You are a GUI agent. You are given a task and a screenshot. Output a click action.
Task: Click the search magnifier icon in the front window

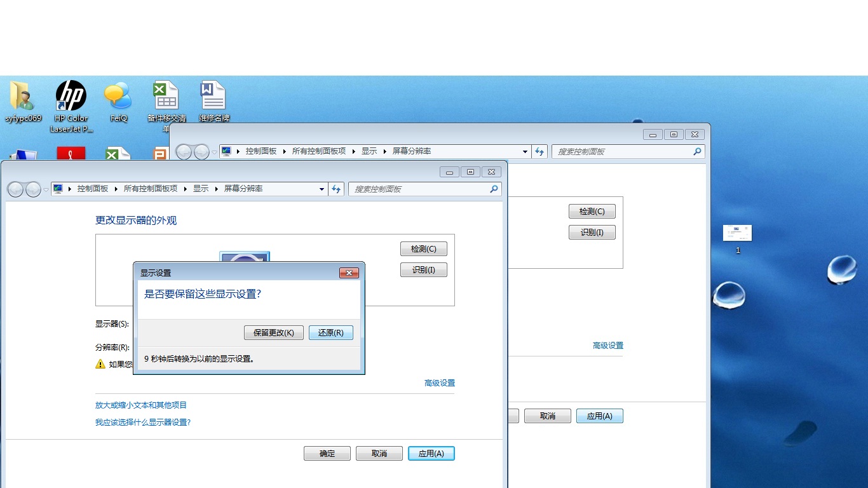pyautogui.click(x=494, y=189)
